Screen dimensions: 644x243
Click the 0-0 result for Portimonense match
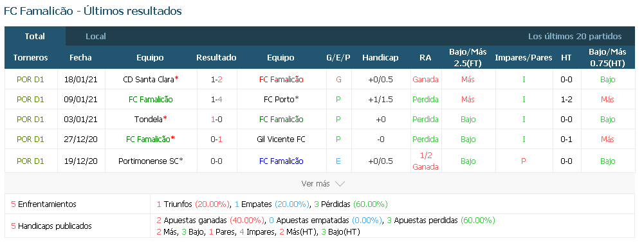[x=216, y=161]
